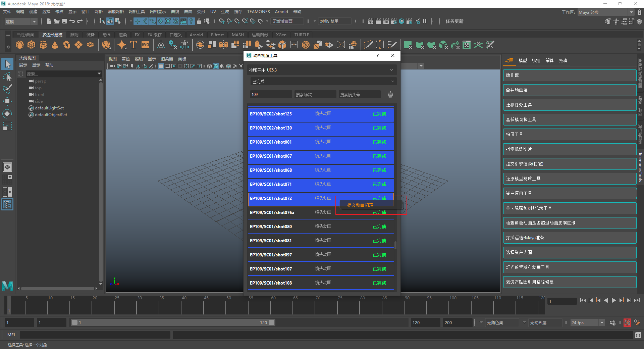Click the SVG import shelf icon
This screenshot has width=644, height=349.
tap(145, 45)
